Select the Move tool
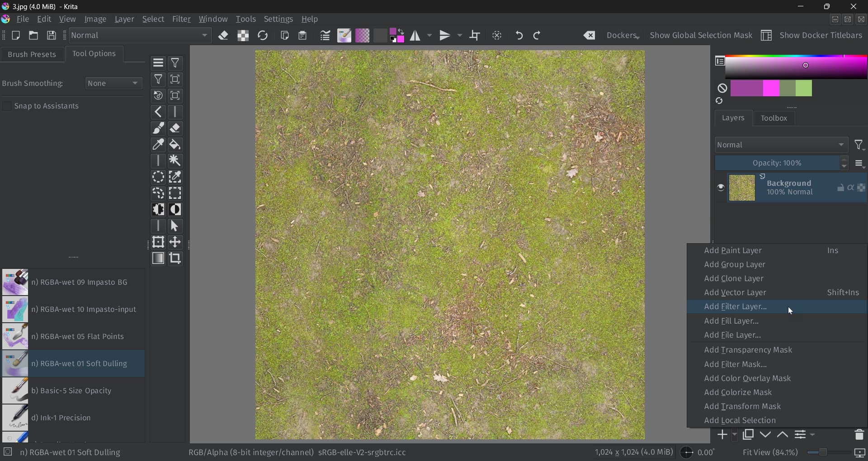The image size is (868, 461). tap(175, 242)
